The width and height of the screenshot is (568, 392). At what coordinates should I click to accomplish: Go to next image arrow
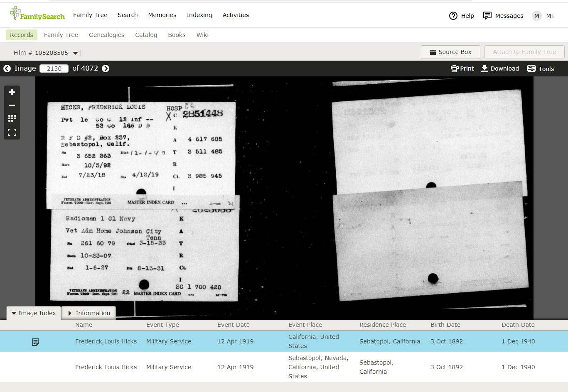tap(106, 69)
